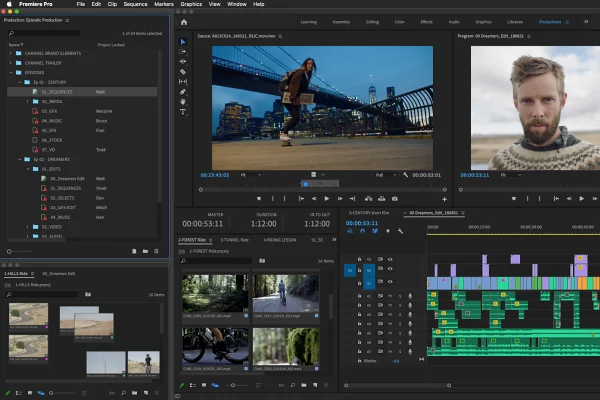Select the Pen tool
The width and height of the screenshot is (600, 400).
[183, 91]
